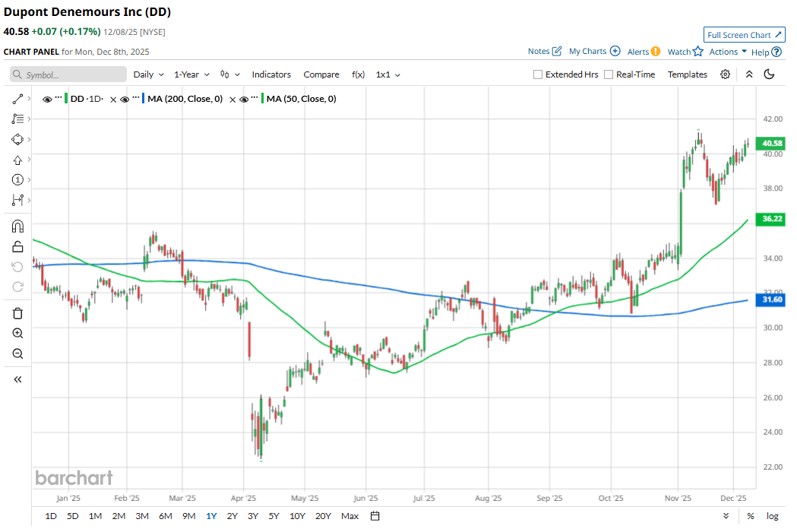Click the Symbol search field
The width and height of the screenshot is (797, 532).
(68, 74)
